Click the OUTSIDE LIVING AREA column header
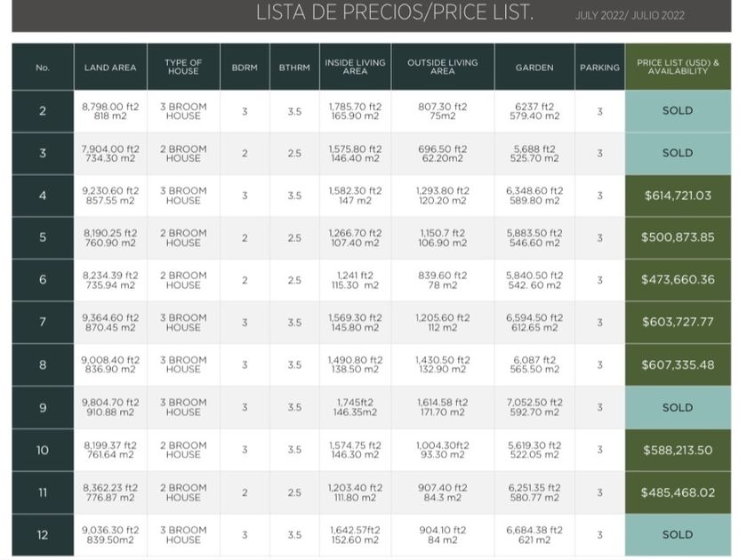The width and height of the screenshot is (747, 560). pyautogui.click(x=442, y=68)
